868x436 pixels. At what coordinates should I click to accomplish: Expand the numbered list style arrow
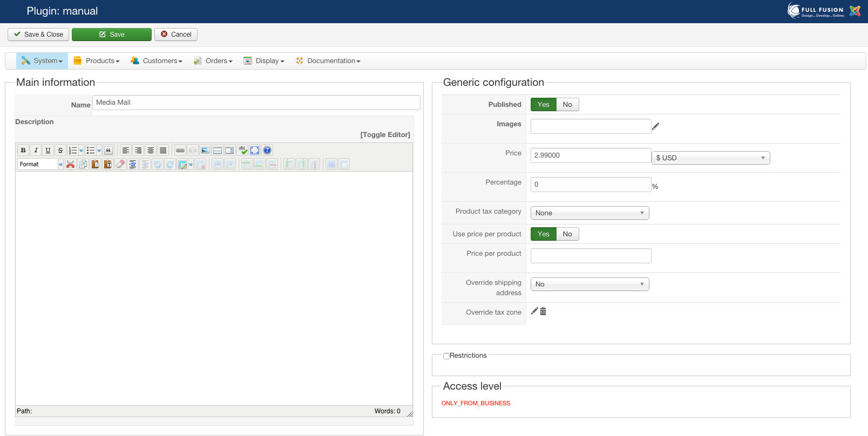(82, 150)
